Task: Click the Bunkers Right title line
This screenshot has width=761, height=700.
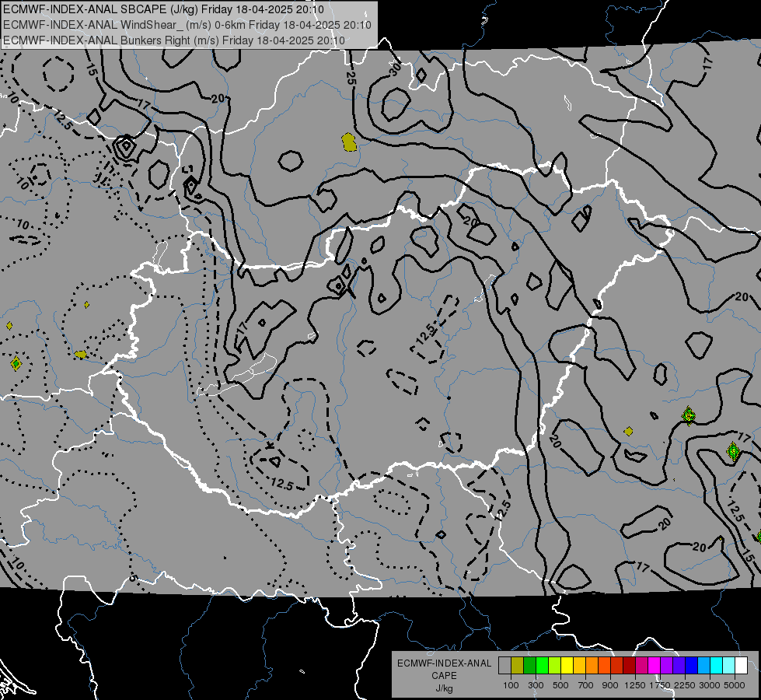Action: [174, 40]
